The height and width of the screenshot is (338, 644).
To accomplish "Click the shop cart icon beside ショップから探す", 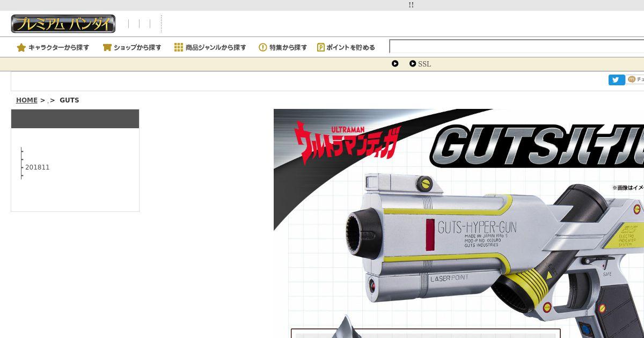I will point(107,47).
